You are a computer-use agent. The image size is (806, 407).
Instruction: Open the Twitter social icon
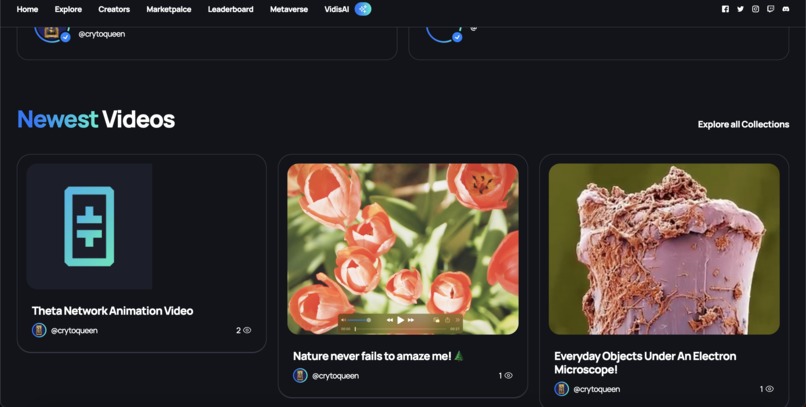tap(740, 9)
